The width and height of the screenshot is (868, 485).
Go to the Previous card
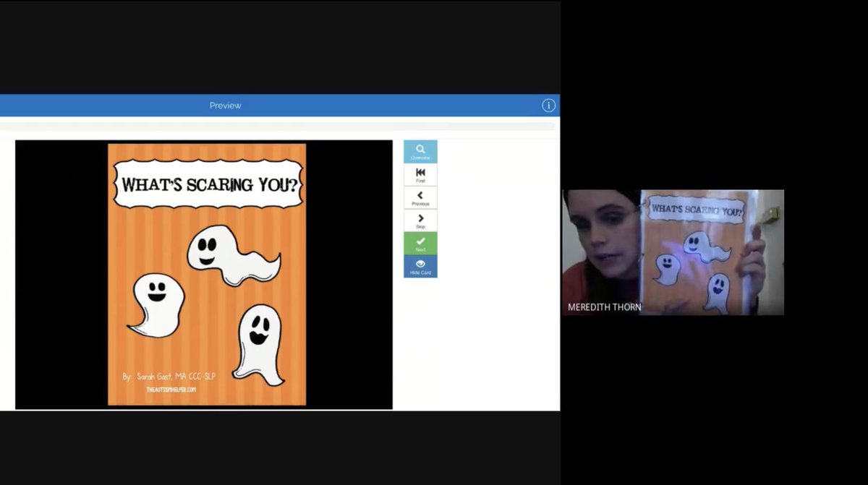[x=420, y=198]
